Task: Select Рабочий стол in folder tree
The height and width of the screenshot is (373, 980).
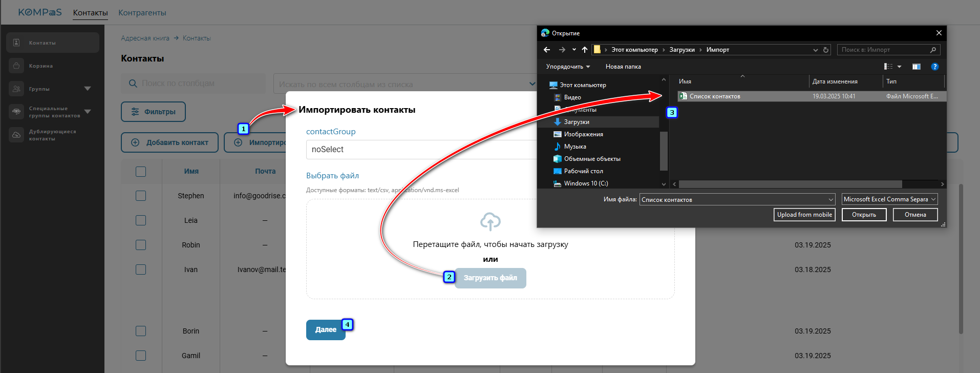Action: click(583, 171)
